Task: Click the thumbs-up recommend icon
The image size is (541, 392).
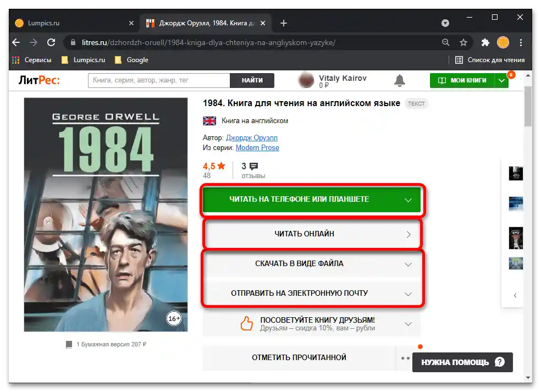Action: click(247, 324)
